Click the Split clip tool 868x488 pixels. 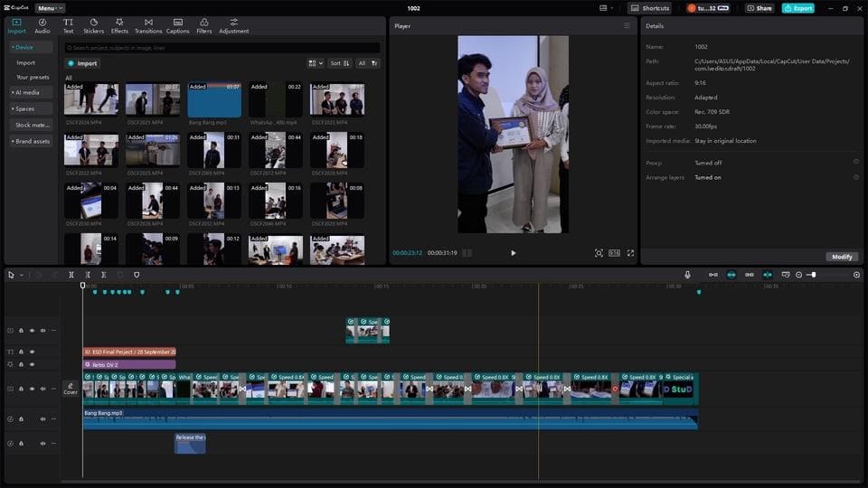(x=71, y=275)
